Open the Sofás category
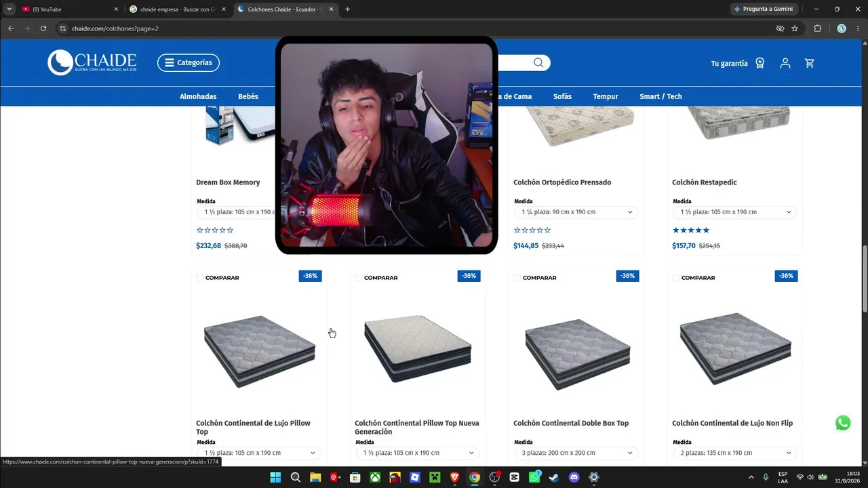Screen dimensions: 868x488 tap(562, 96)
